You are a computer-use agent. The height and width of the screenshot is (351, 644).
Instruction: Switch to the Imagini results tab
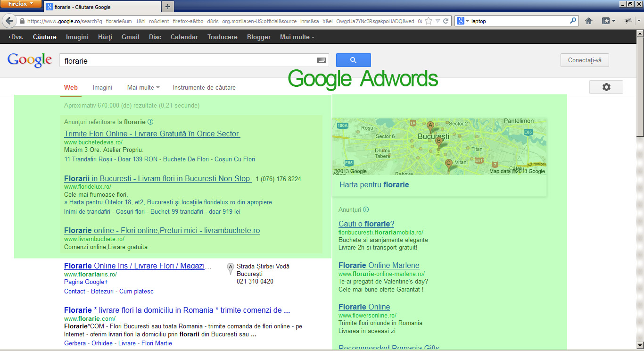click(102, 87)
